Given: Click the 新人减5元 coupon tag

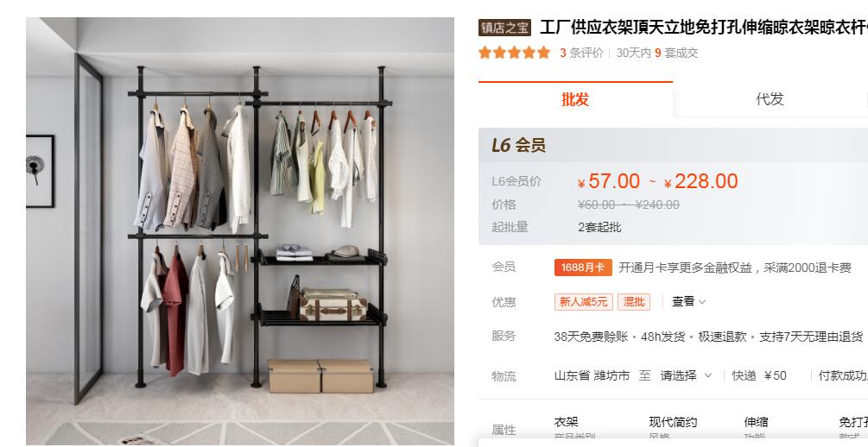Looking at the screenshot, I should click(584, 302).
